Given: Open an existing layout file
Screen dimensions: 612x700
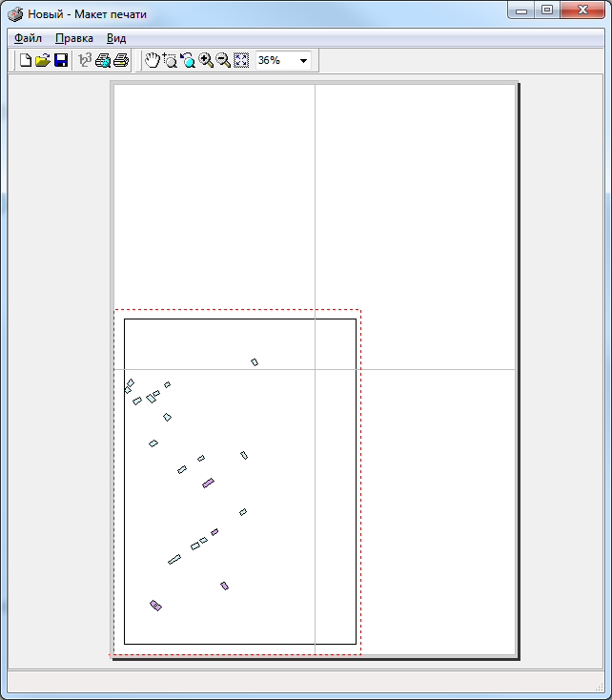Looking at the screenshot, I should point(43,60).
